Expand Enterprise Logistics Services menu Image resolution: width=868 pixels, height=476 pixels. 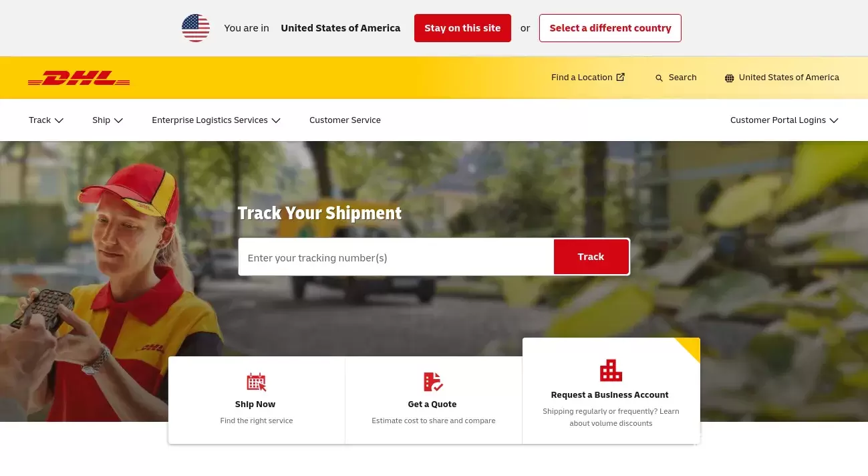[x=216, y=120]
